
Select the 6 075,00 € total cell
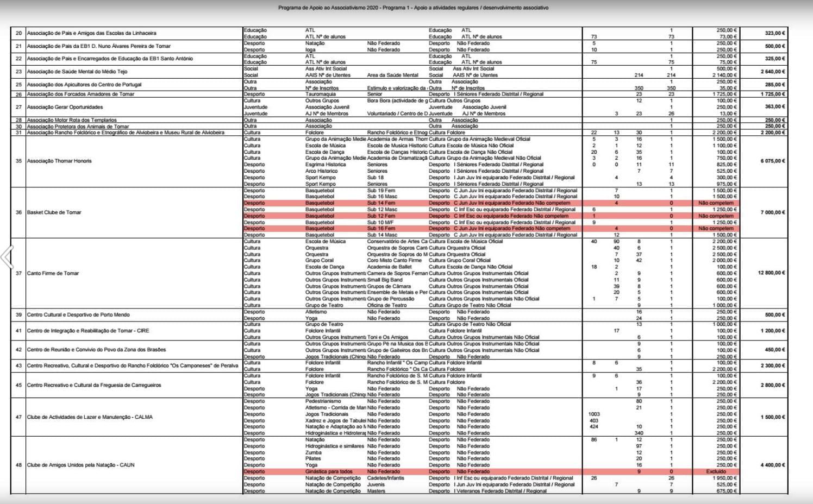pyautogui.click(x=772, y=161)
